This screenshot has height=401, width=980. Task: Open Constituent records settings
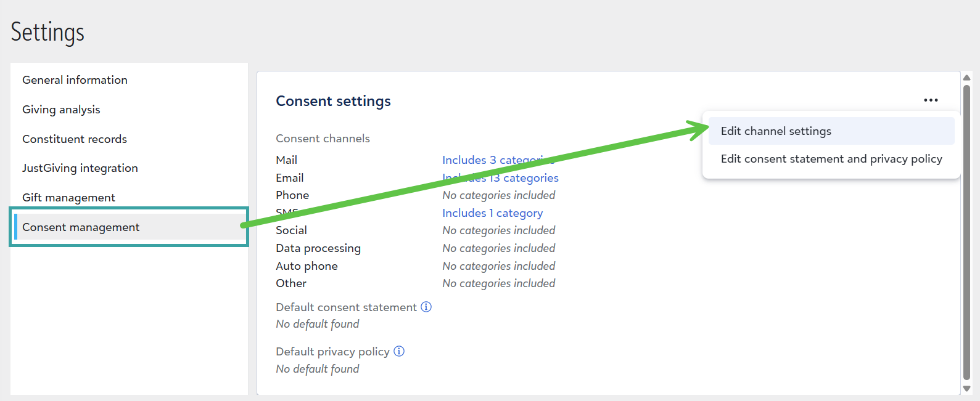point(75,139)
